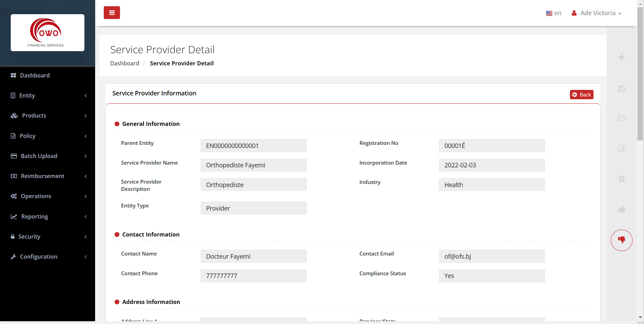
Task: Click the red thumbs down reject icon
Action: (x=622, y=240)
